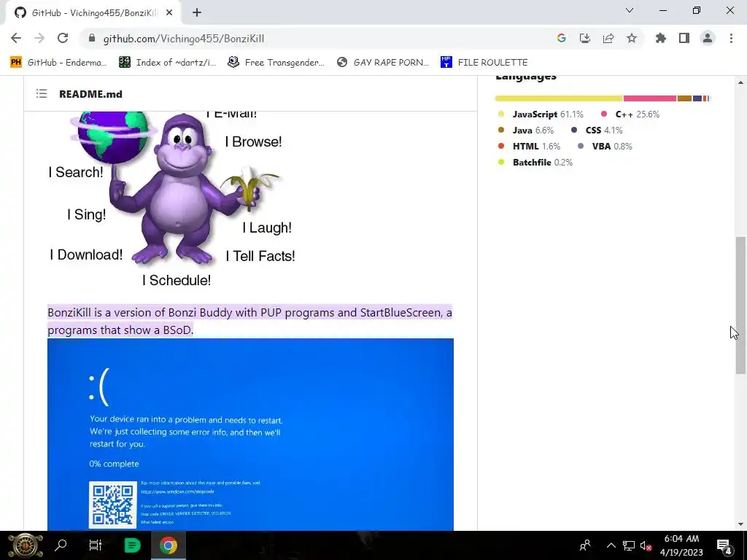Open the Chrome profile avatar
Image resolution: width=747 pixels, height=560 pixels.
708,38
